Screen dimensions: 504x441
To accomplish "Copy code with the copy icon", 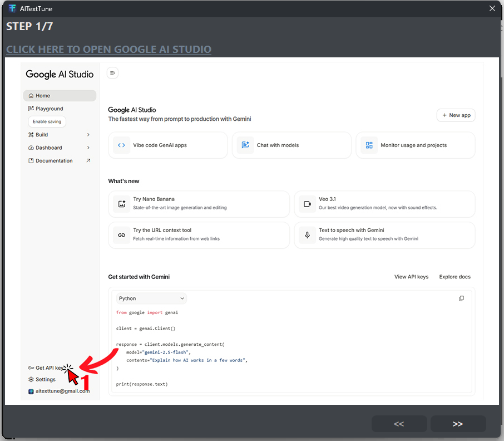I will [x=461, y=298].
